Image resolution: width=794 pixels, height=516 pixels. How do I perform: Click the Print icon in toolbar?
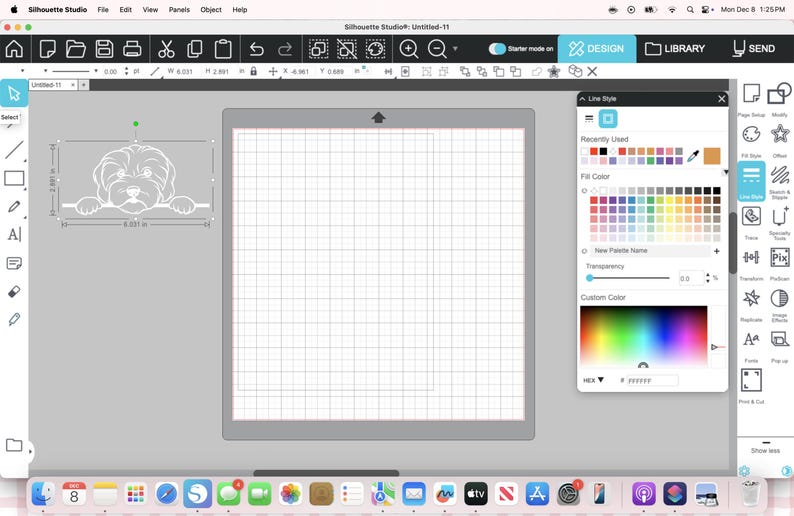pyautogui.click(x=132, y=49)
